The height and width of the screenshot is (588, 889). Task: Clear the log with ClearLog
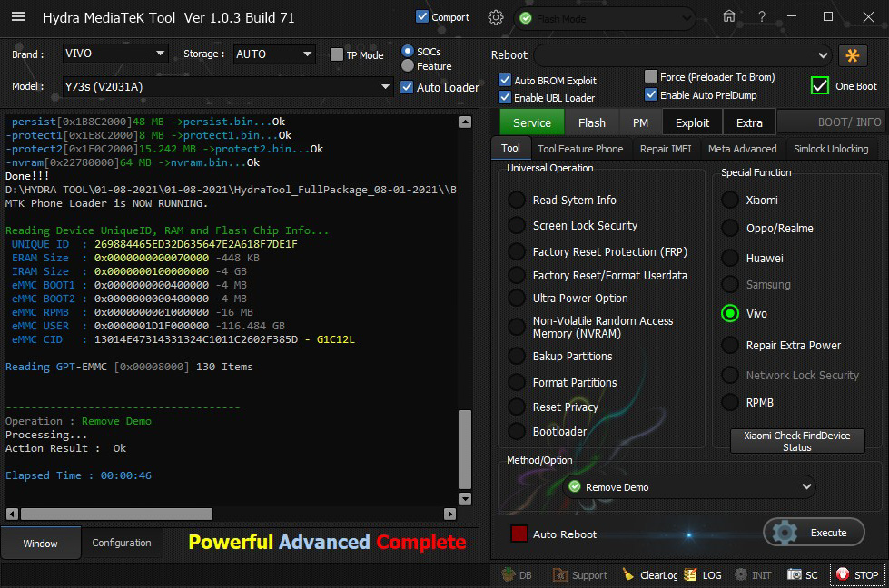[649, 575]
